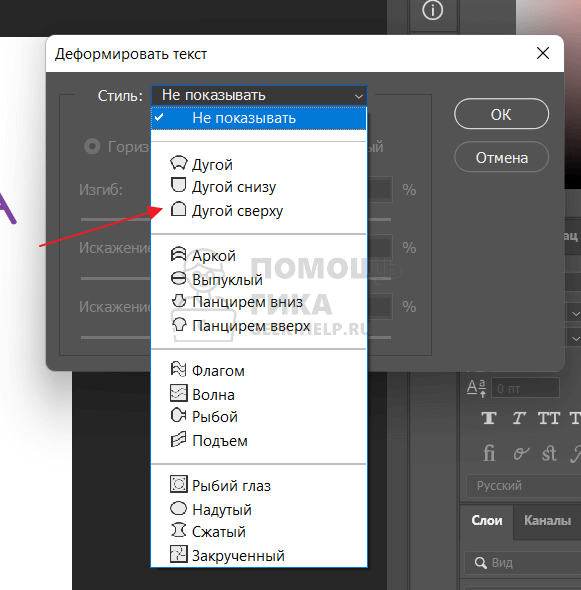Choose the Флагом flag warp icon
Screen dimensions: 581x590
178,369
